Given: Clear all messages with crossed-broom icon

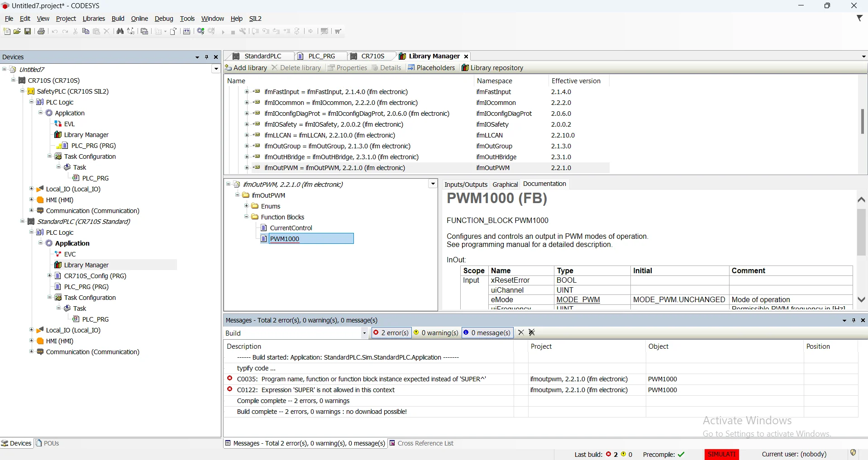Looking at the screenshot, I should [x=532, y=332].
